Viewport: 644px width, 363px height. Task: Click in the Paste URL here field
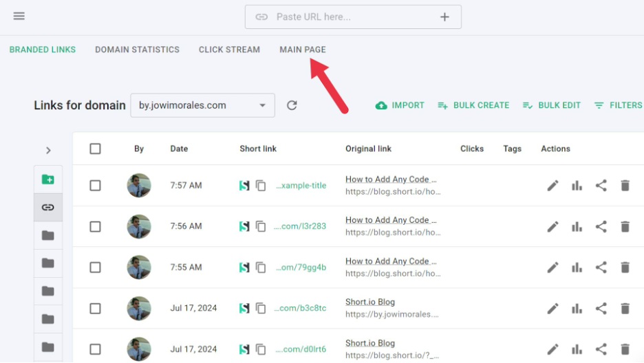[353, 16]
